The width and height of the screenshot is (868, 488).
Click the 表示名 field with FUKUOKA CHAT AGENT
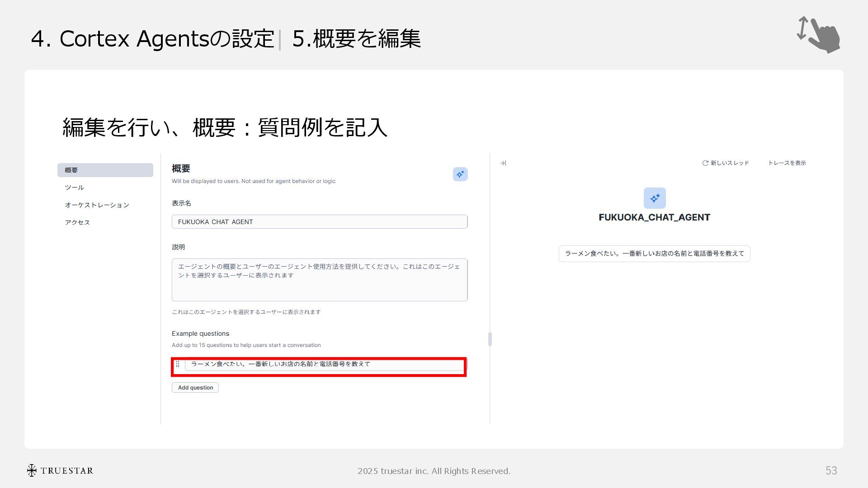click(319, 222)
